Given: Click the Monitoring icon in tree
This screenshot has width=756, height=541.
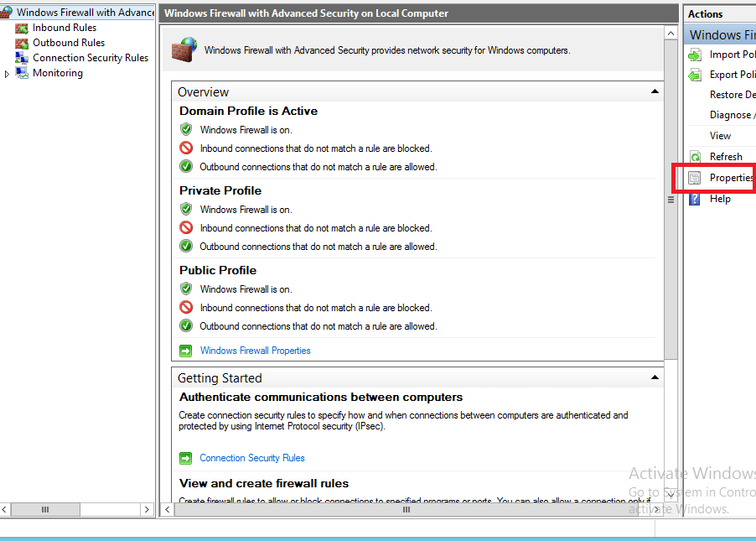Looking at the screenshot, I should tap(22, 73).
